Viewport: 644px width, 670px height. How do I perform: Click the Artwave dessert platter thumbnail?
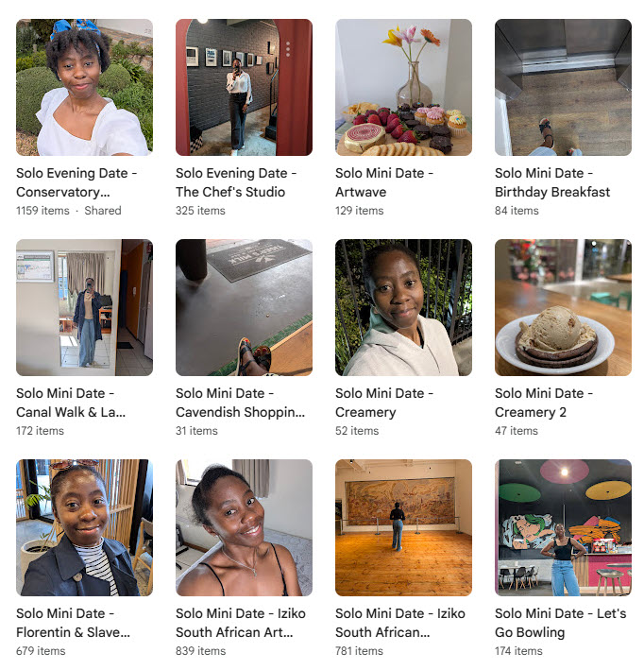tap(403, 87)
